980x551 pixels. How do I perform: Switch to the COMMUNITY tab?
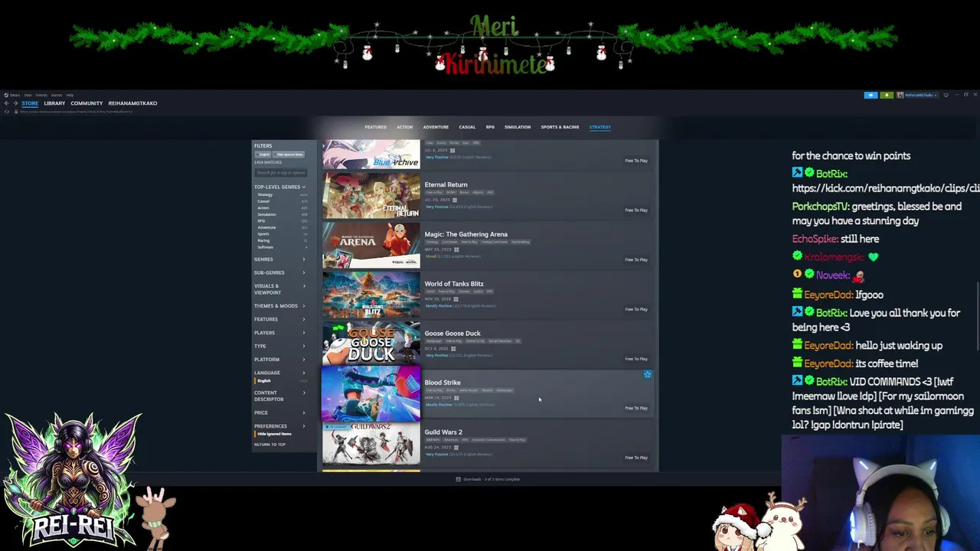pyautogui.click(x=87, y=103)
